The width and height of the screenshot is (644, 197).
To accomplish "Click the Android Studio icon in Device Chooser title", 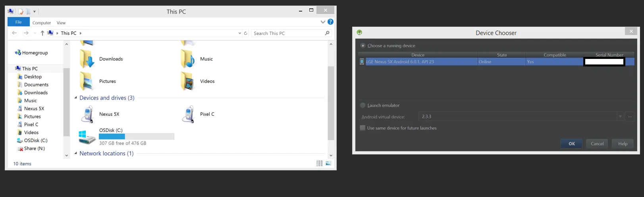I will point(359,32).
